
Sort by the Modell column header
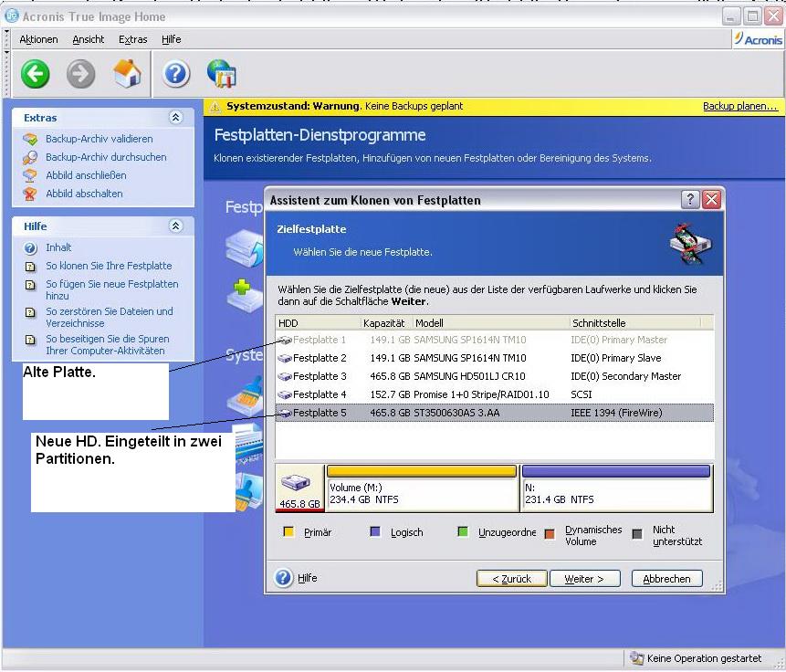click(491, 323)
